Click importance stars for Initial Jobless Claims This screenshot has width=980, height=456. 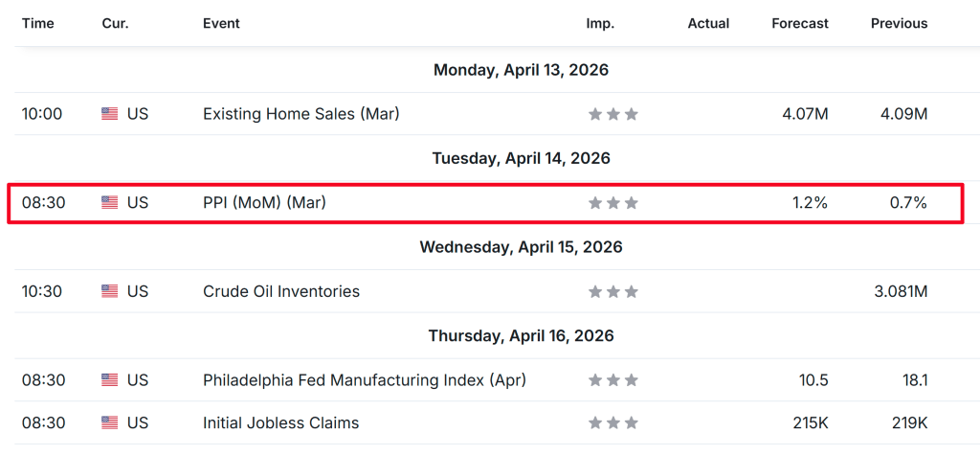(x=612, y=422)
